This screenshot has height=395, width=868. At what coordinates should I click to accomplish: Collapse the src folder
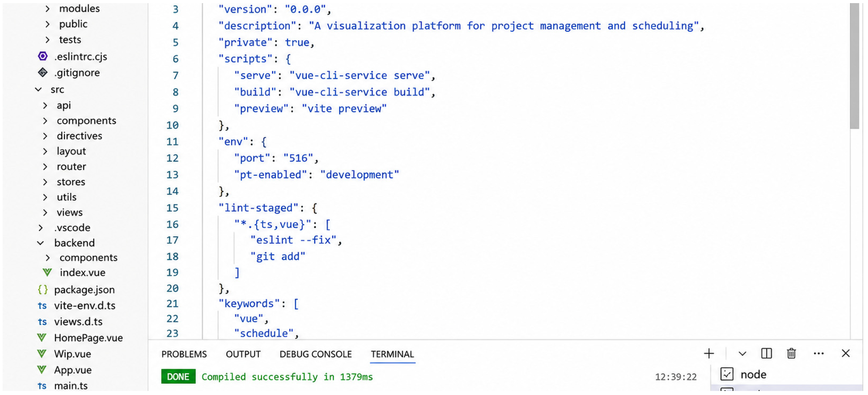pyautogui.click(x=39, y=90)
